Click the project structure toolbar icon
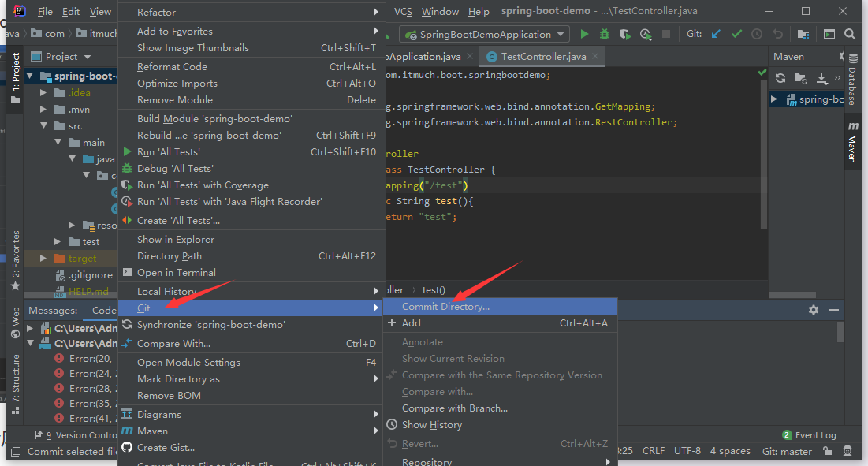868x466 pixels. (x=803, y=35)
